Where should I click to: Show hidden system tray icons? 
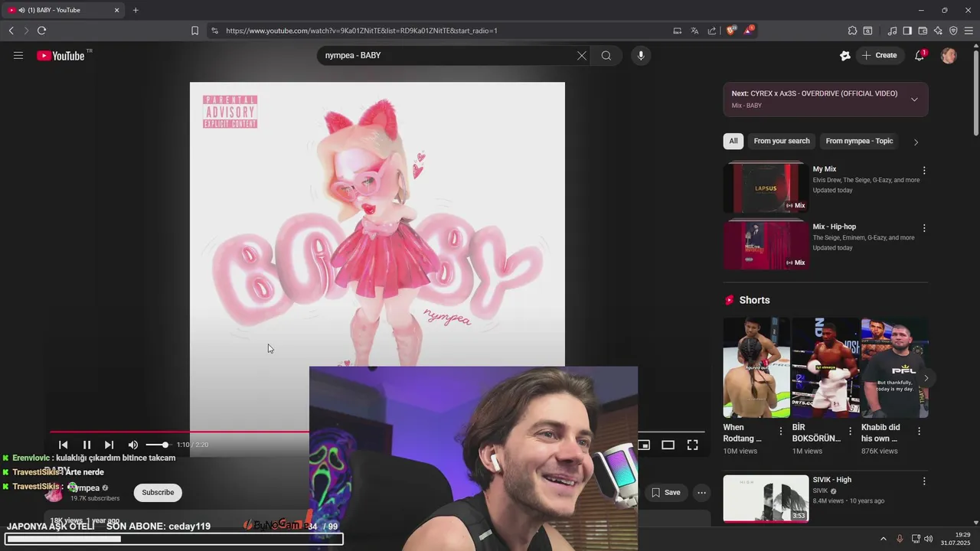pyautogui.click(x=883, y=539)
